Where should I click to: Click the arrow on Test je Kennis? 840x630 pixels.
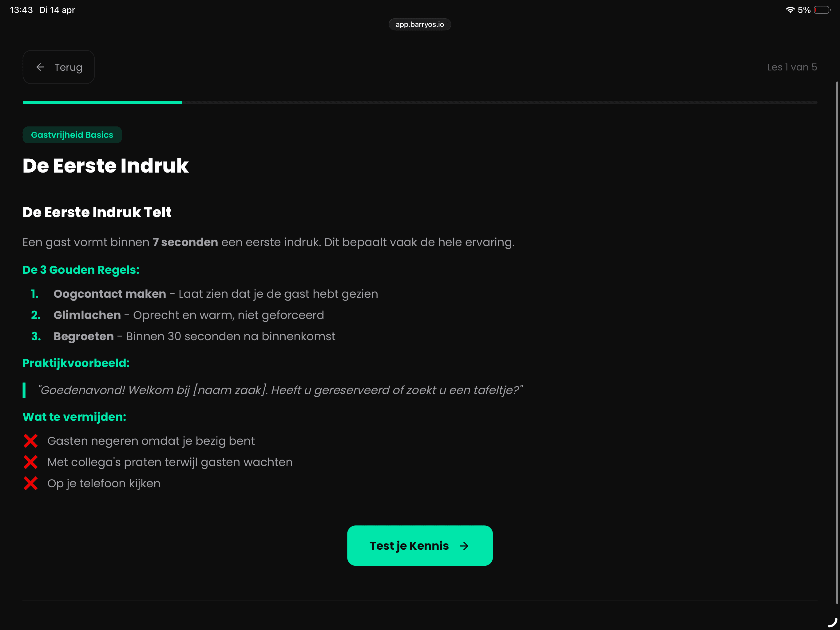click(x=464, y=546)
